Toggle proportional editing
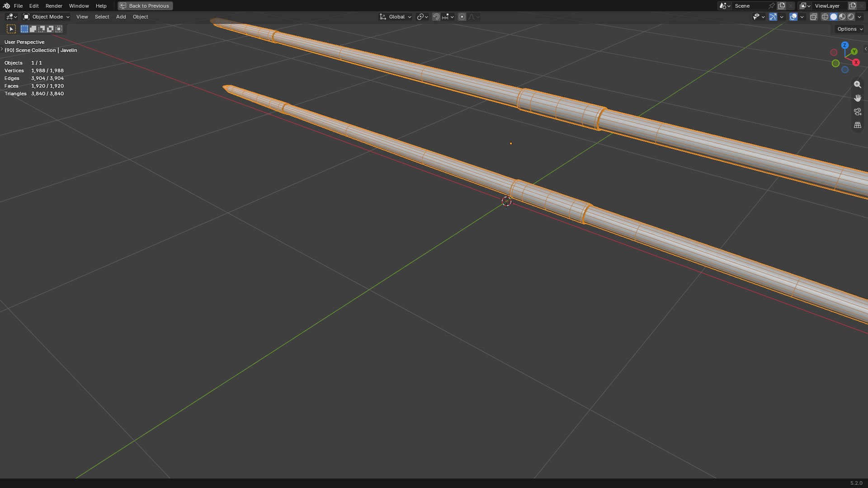Screen dimensions: 868x488 coord(462,17)
